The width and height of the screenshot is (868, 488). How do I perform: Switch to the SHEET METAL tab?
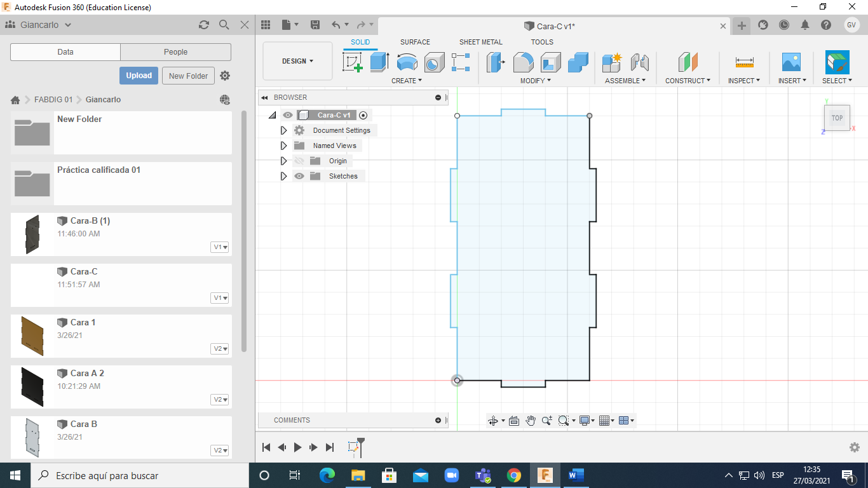[481, 42]
